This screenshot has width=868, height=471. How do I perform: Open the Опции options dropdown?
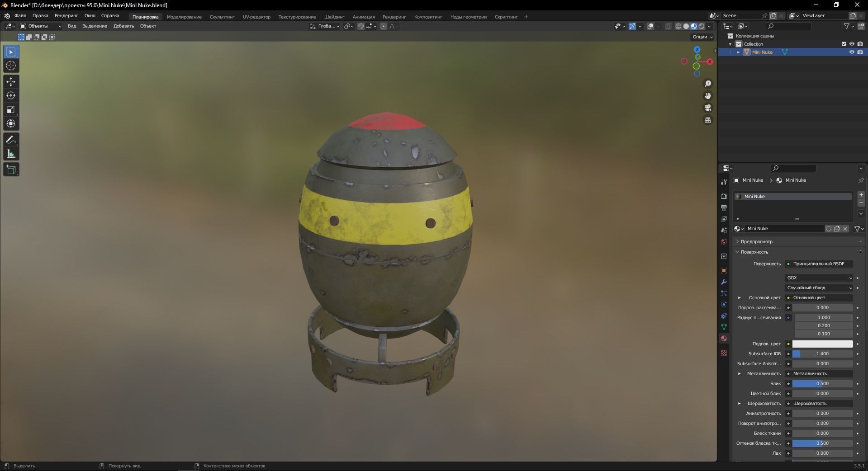[x=702, y=37]
